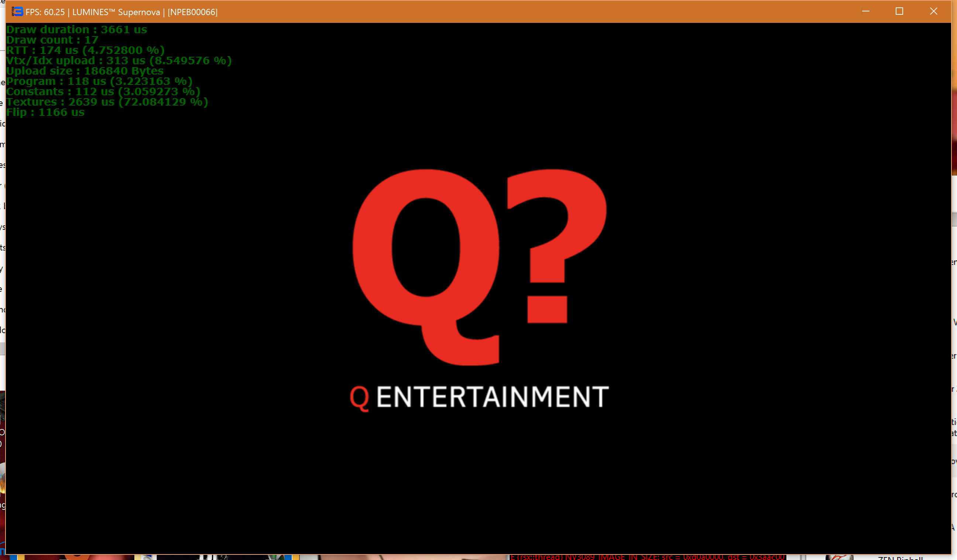Click the 'Draw duration : 3661 us' overlay line
Screen dimensions: 957x560
coord(77,30)
